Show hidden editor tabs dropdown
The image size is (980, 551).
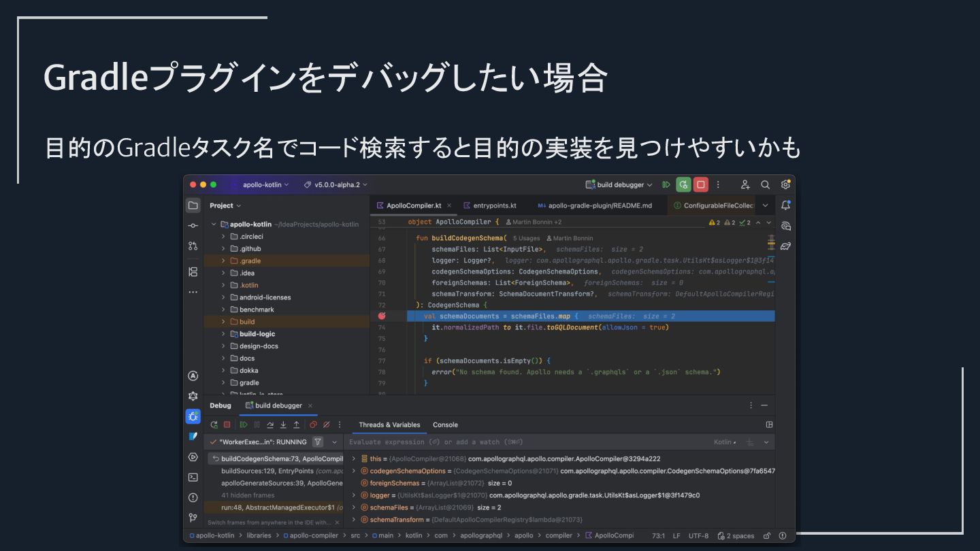[766, 205]
